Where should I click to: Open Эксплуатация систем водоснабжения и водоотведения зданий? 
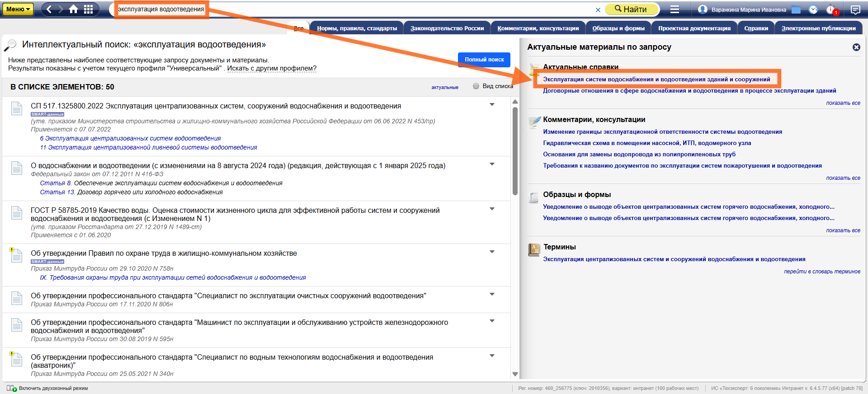pos(656,79)
